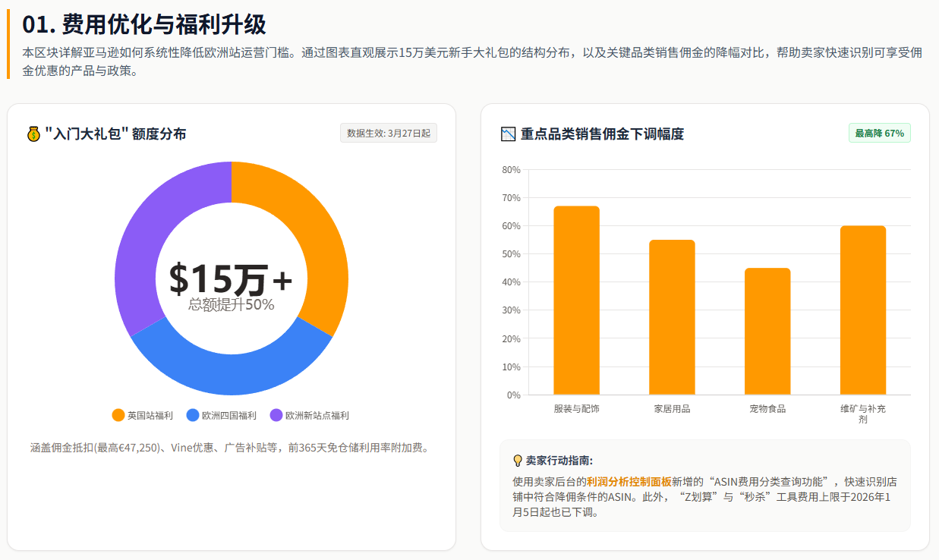Click the $15万+ center text of donut
The width and height of the screenshot is (939, 560).
pyautogui.click(x=231, y=279)
